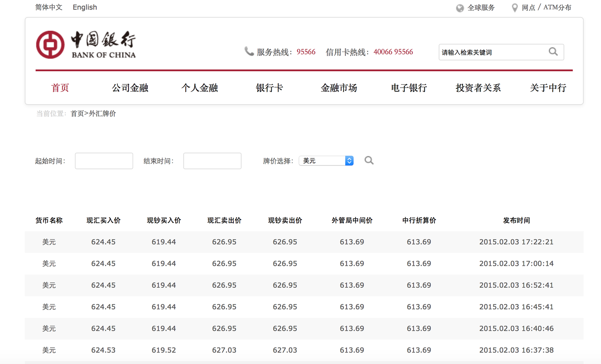This screenshot has height=364, width=601.
Task: Click the location pin for 网点/ATM分布
Action: point(515,8)
